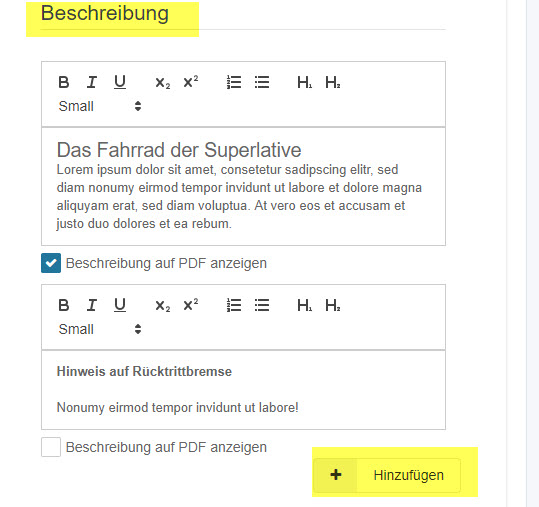Toggle Bold in the first editor toolbar

[x=64, y=82]
